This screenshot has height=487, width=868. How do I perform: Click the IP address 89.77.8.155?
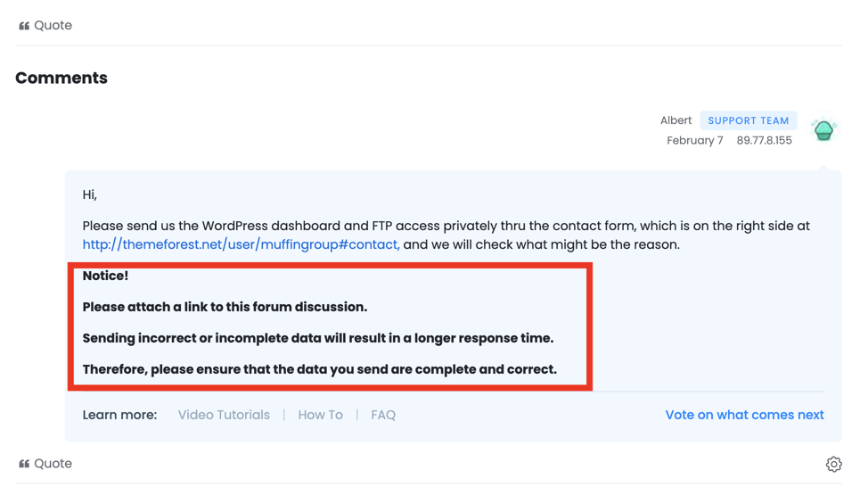pyautogui.click(x=764, y=141)
